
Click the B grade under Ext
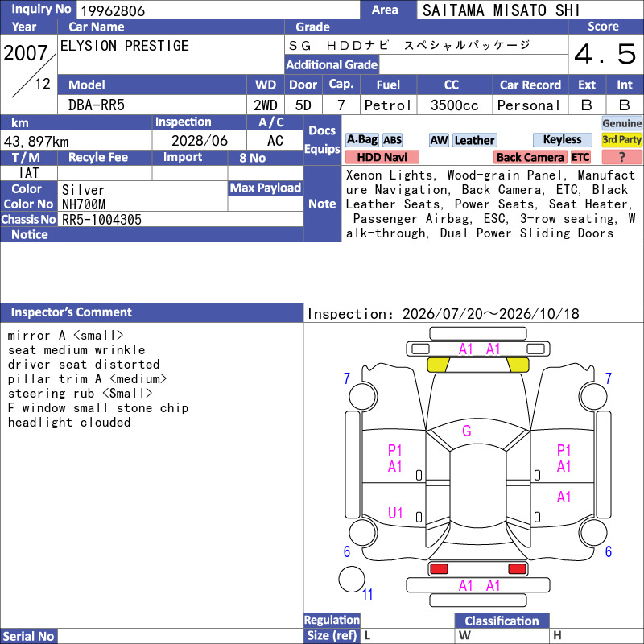(x=587, y=105)
